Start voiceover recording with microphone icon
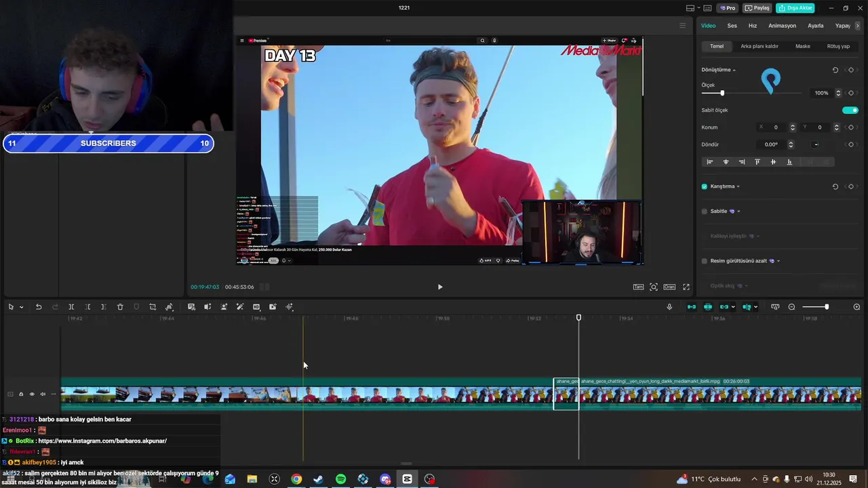 point(669,307)
